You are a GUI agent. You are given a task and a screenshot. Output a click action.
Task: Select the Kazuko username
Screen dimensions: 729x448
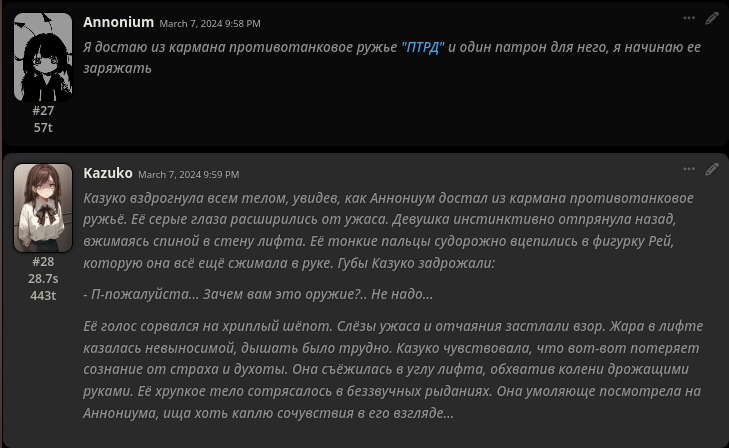coord(108,173)
